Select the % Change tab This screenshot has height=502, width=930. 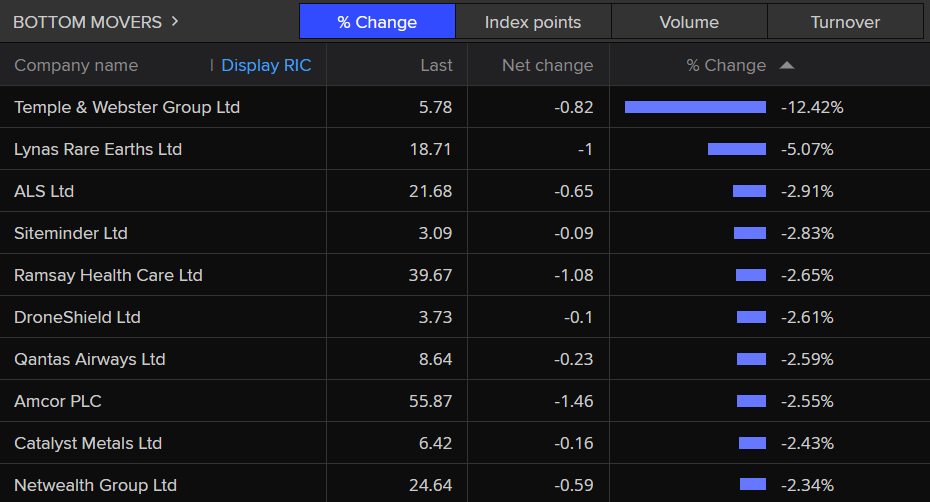[x=377, y=22]
